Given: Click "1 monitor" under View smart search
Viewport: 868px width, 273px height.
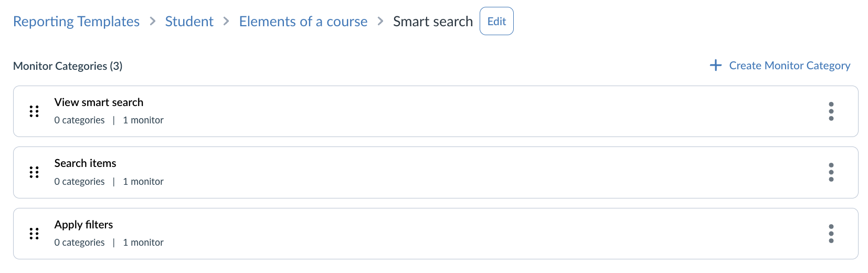Looking at the screenshot, I should [143, 120].
